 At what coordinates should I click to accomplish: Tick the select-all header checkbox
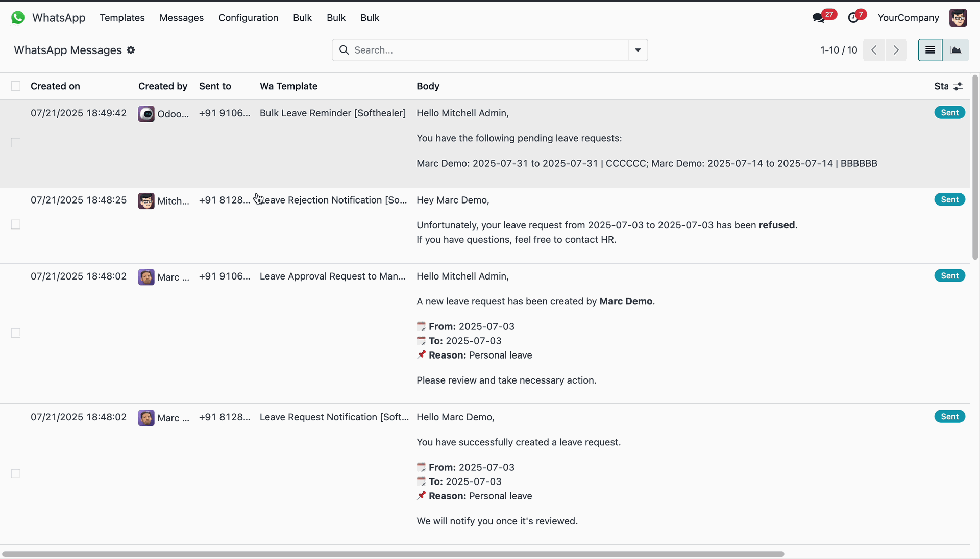click(x=16, y=86)
